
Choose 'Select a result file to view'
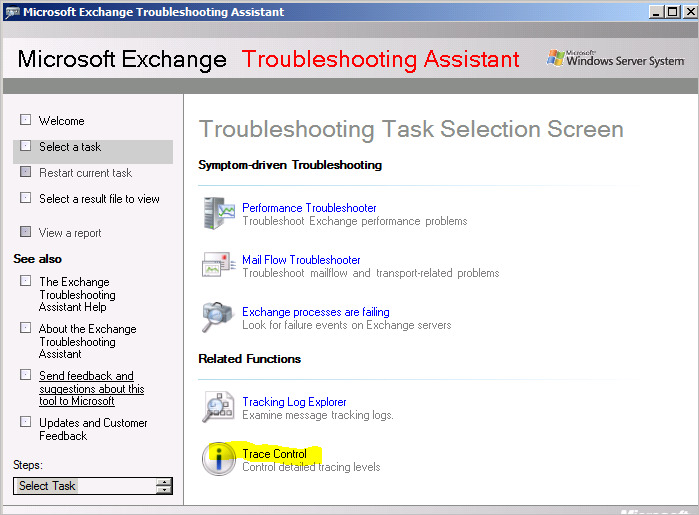(99, 199)
